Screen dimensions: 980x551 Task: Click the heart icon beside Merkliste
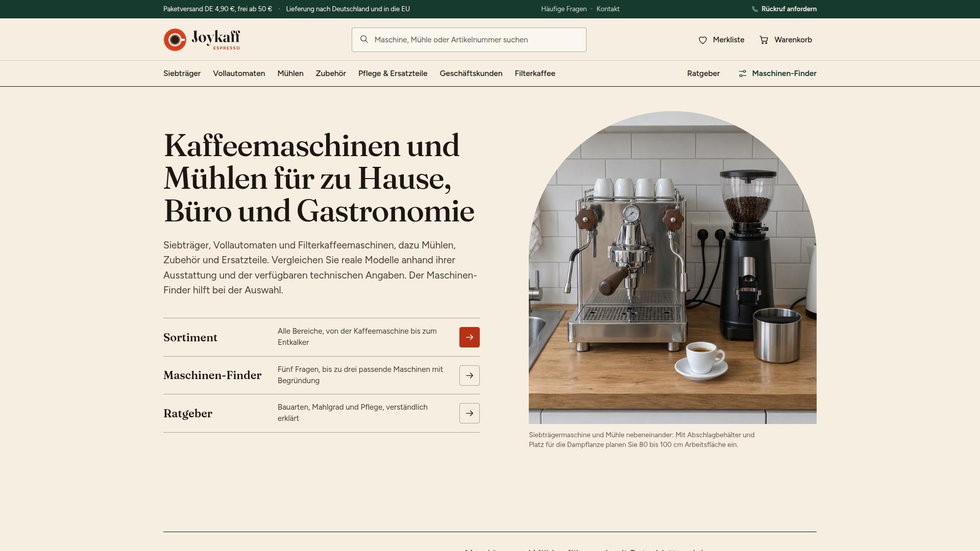[x=703, y=40]
